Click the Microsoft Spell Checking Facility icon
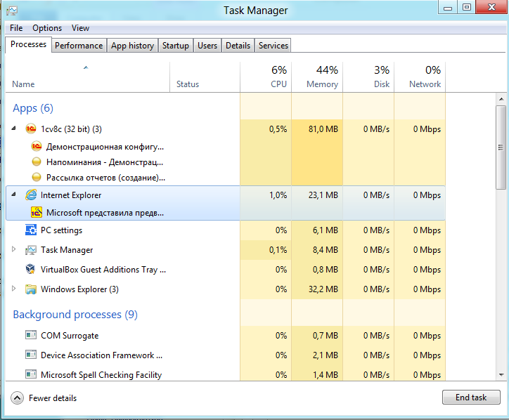 pos(31,374)
